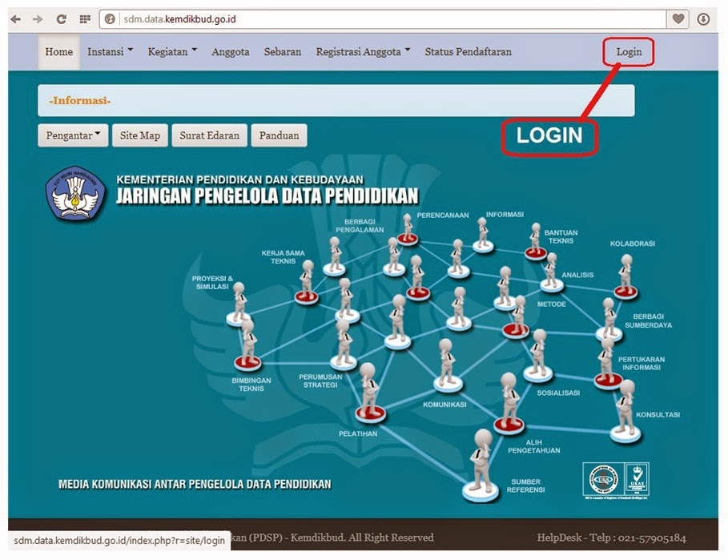This screenshot has height=560, width=728.
Task: Open the Registrasi Anggota dropdown
Action: pos(361,50)
